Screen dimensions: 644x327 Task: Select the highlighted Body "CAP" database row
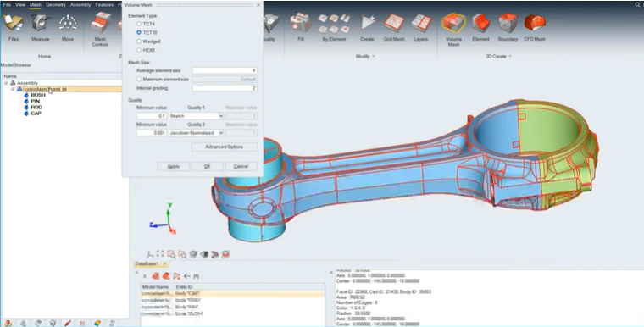pos(232,294)
